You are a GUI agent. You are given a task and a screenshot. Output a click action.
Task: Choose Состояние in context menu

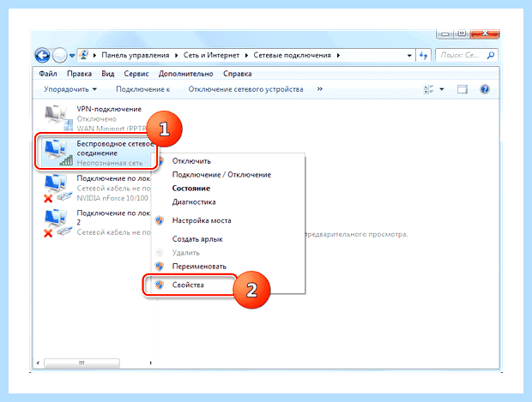coord(191,188)
